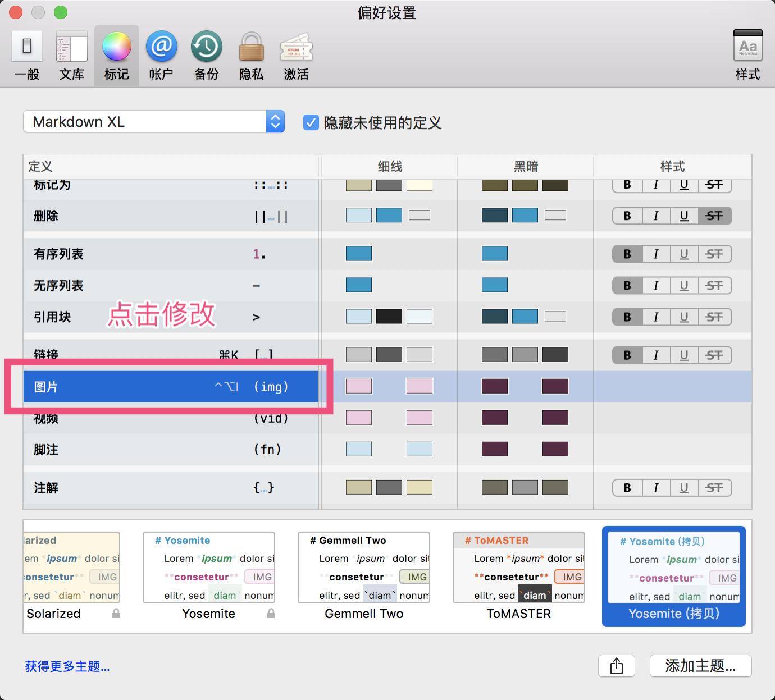This screenshot has height=700, width=775.
Task: Switch to the 帐户 account pane
Action: point(161,56)
